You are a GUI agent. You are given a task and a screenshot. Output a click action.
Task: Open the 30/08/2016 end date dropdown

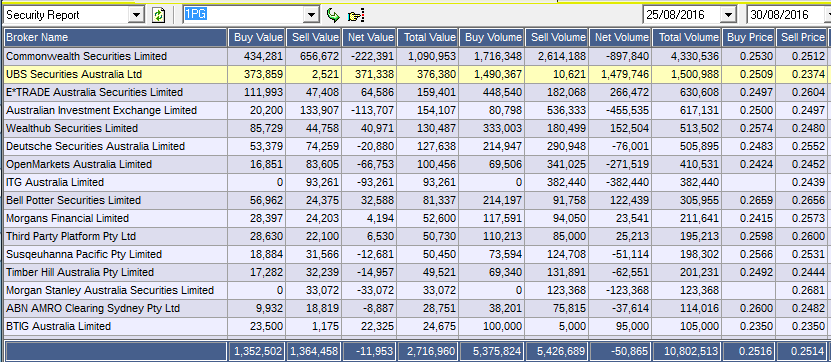pyautogui.click(x=827, y=15)
